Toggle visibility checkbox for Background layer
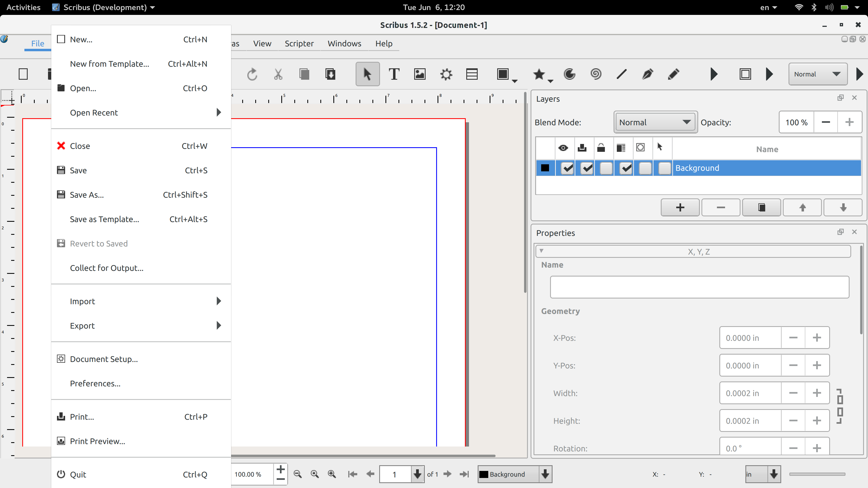 coord(567,168)
